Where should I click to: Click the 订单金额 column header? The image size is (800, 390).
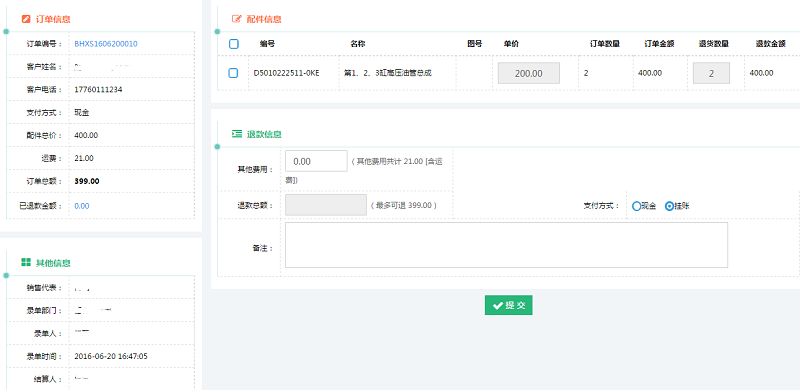coord(659,44)
